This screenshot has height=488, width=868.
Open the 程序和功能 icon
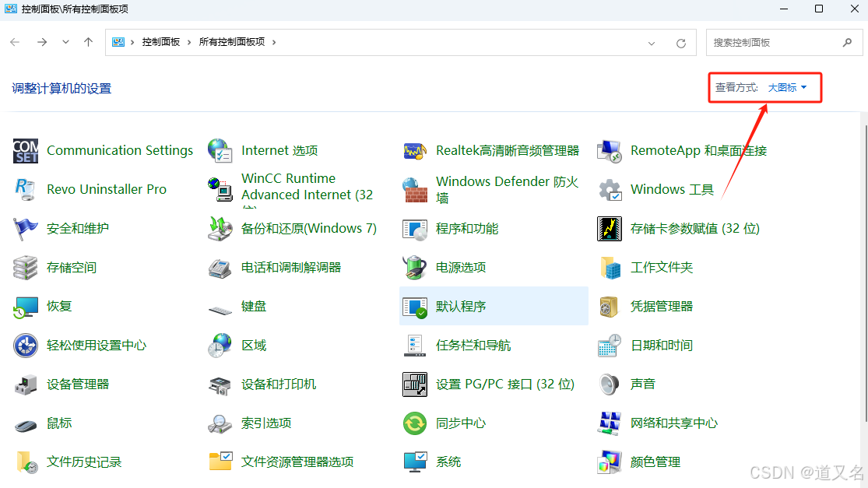click(x=415, y=229)
